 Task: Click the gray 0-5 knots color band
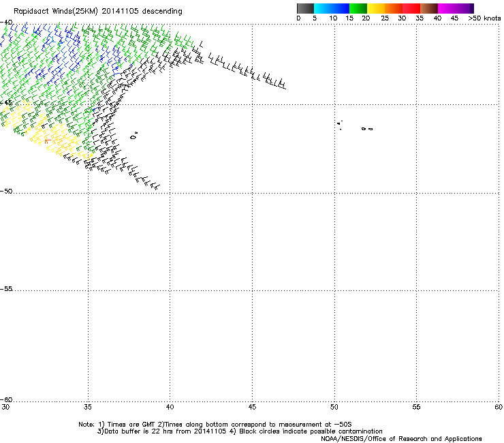click(x=305, y=8)
